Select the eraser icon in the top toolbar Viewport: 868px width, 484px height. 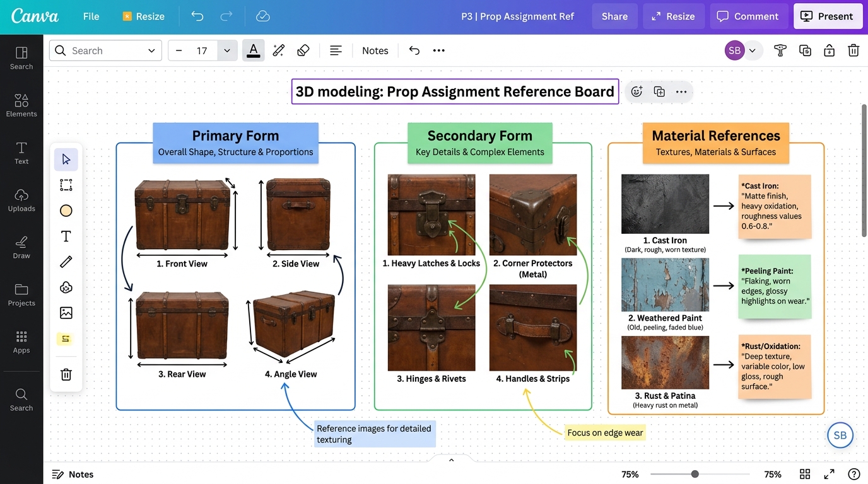tap(303, 50)
